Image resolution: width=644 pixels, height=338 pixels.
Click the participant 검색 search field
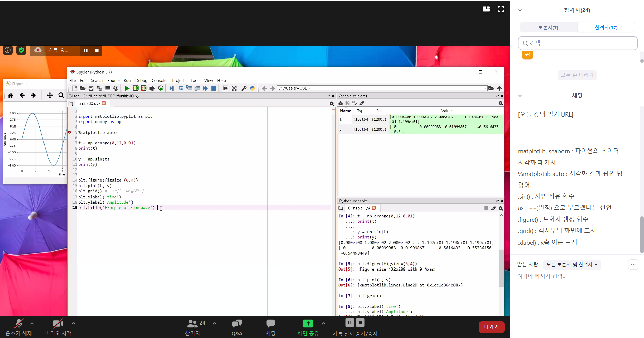click(577, 43)
